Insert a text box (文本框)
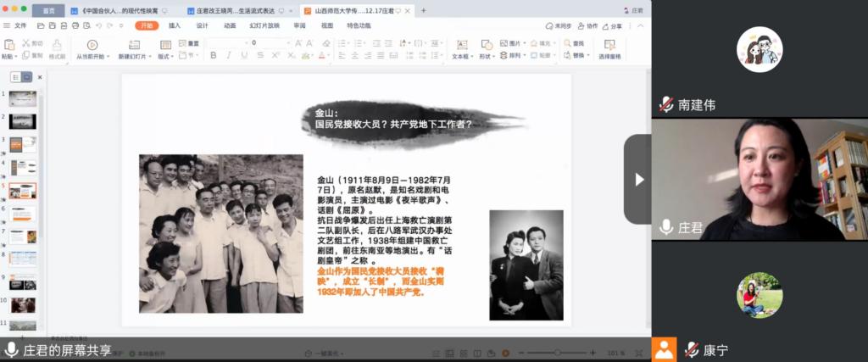Screen dimensions: 868x362 (x=460, y=49)
